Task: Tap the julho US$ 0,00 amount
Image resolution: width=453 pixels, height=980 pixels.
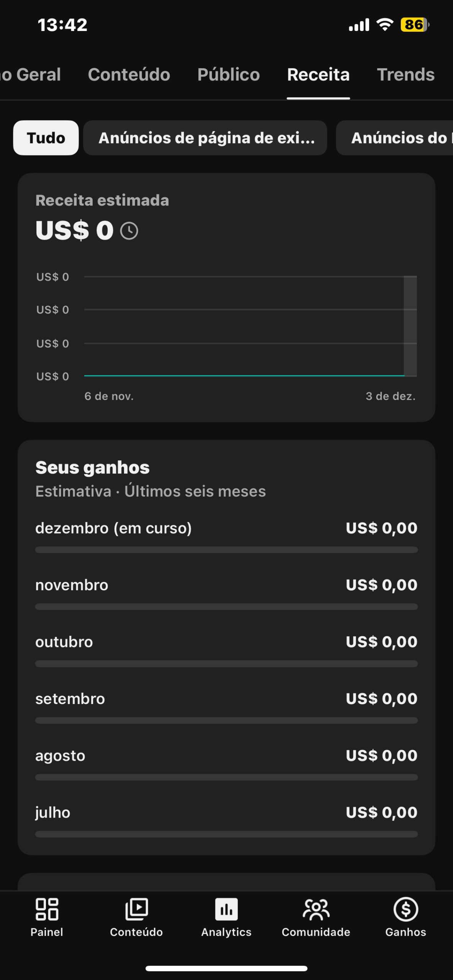Action: [x=381, y=812]
